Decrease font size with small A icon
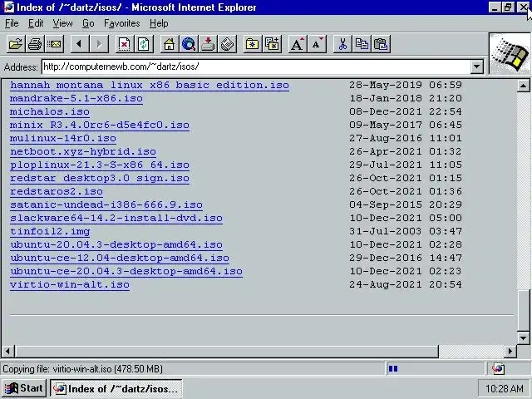The width and height of the screenshot is (532, 399). tap(318, 44)
